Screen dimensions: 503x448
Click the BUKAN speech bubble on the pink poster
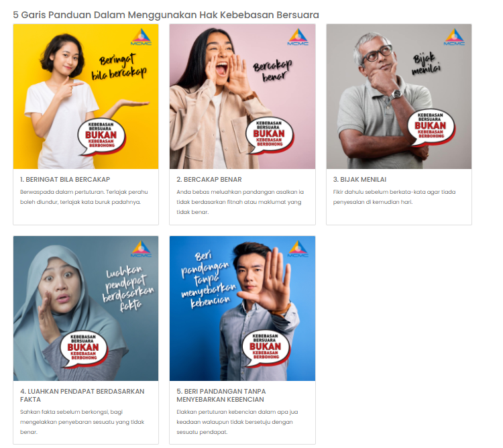tap(270, 135)
